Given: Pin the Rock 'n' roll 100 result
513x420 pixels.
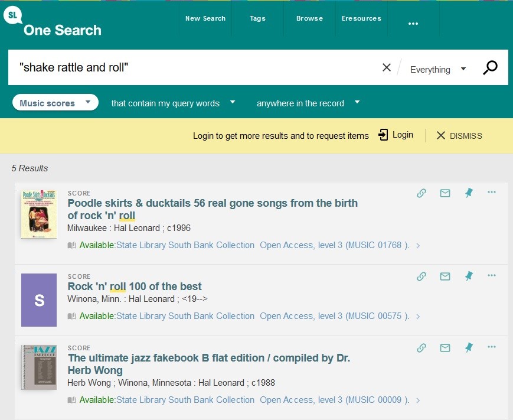Looking at the screenshot, I should click(x=469, y=276).
